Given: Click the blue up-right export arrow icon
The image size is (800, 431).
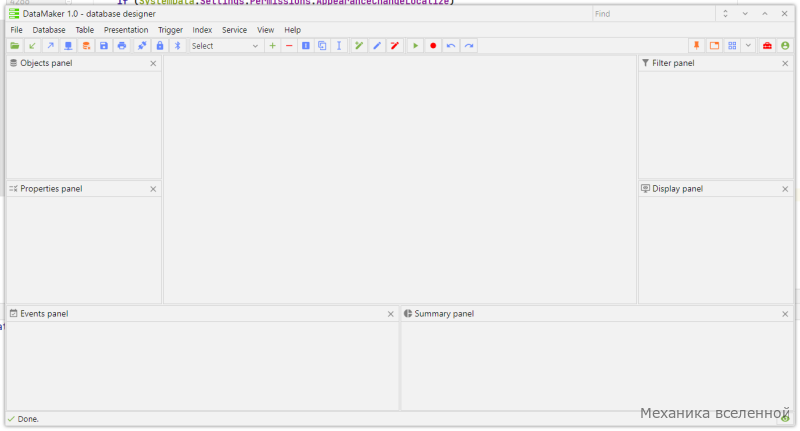Looking at the screenshot, I should tap(50, 46).
